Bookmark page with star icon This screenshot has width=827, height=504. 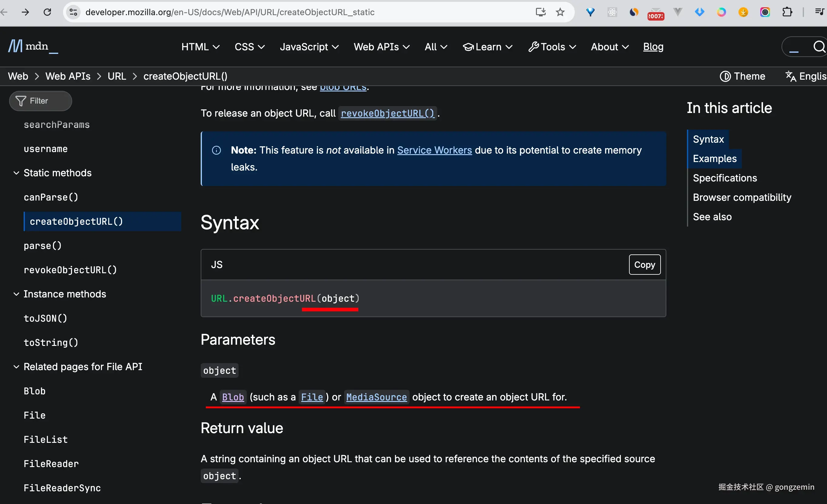tap(560, 12)
